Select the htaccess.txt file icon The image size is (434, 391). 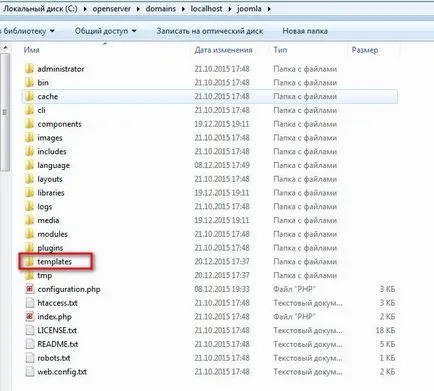coord(30,303)
